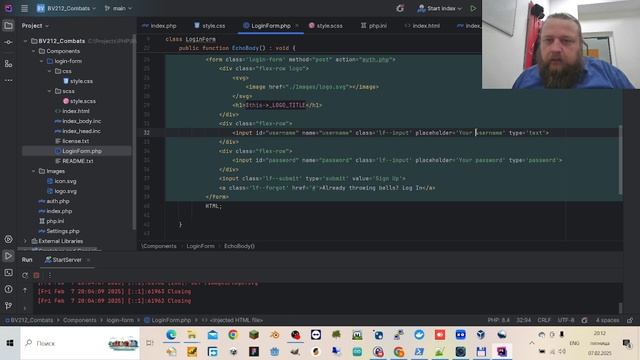Expand External Libraries node
The image size is (640, 360).
click(x=25, y=241)
